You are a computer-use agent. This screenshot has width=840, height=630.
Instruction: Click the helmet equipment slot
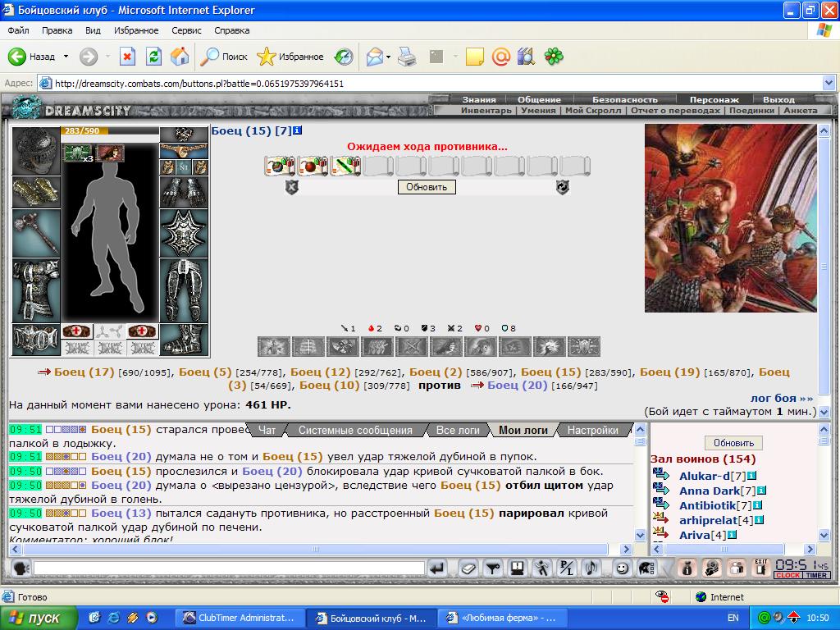[x=36, y=151]
